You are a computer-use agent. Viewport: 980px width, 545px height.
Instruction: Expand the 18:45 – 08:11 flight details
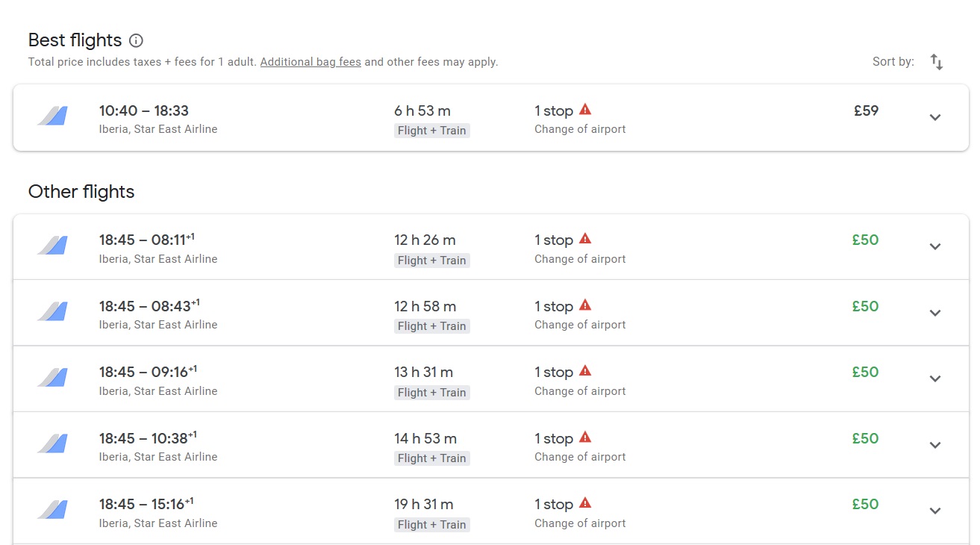tap(935, 246)
